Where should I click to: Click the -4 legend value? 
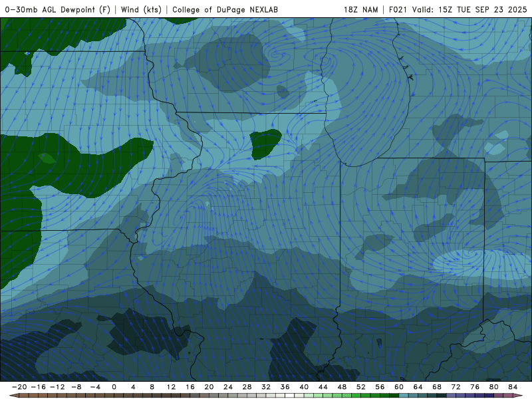coord(95,387)
